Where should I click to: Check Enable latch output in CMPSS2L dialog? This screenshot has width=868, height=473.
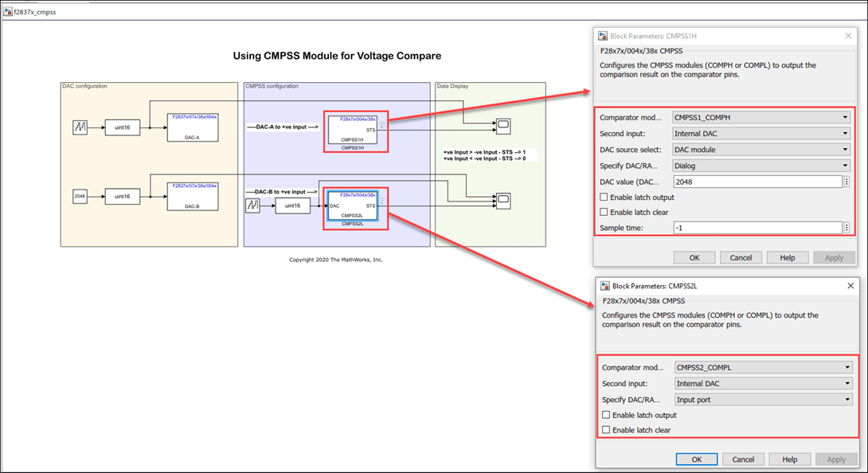tap(607, 415)
